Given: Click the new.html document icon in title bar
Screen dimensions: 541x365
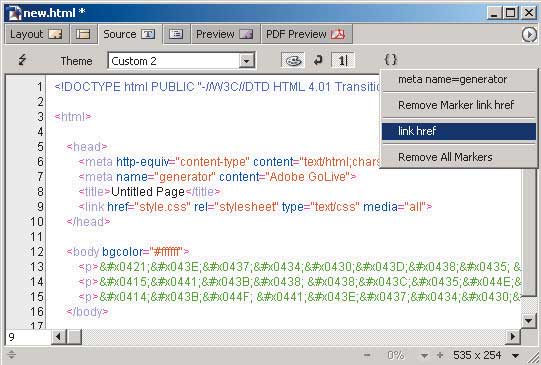Looking at the screenshot, I should pyautogui.click(x=14, y=13).
